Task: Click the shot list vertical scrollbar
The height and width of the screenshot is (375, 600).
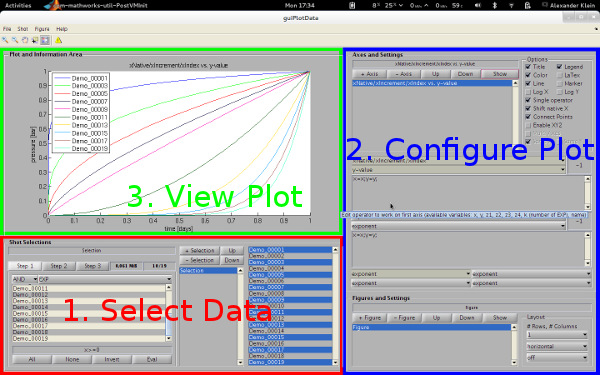Action: point(335,305)
